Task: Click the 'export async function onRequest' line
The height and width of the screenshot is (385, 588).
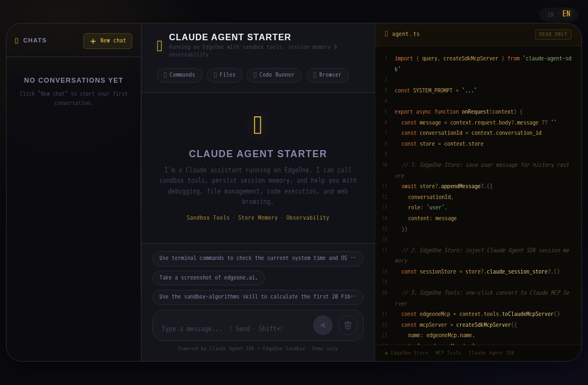Action: (x=458, y=112)
